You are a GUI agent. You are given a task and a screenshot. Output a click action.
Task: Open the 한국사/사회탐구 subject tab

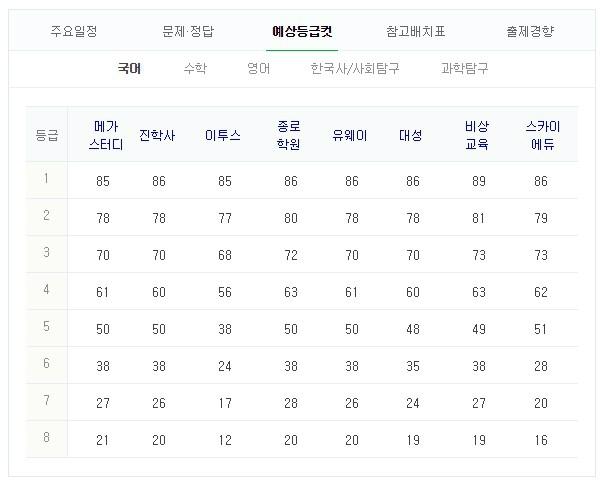click(x=356, y=69)
